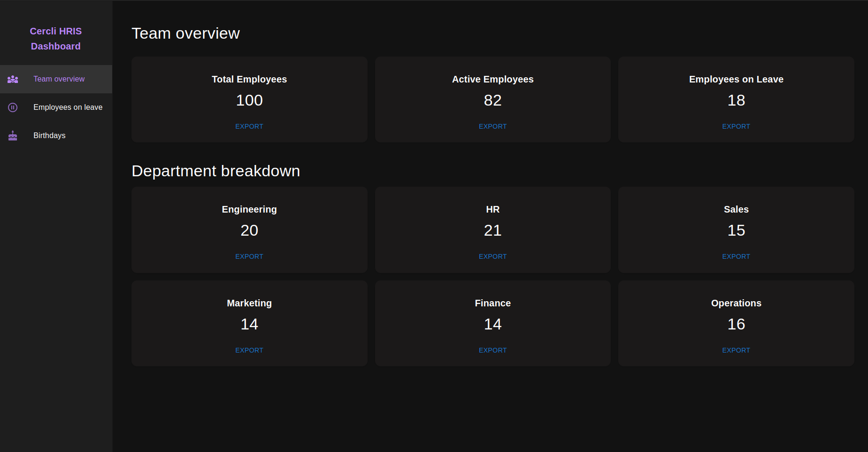Click the birthday cake icon in the sidebar
The width and height of the screenshot is (868, 452).
13,135
